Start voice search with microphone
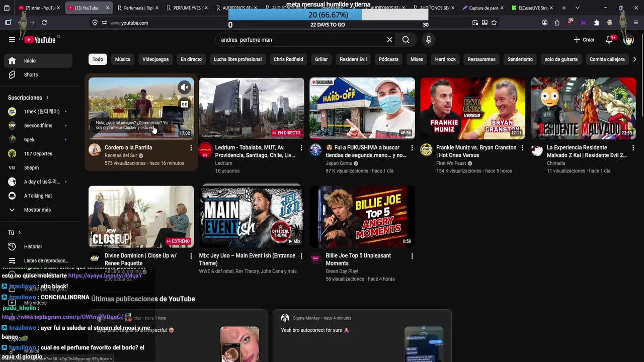 pos(429,40)
